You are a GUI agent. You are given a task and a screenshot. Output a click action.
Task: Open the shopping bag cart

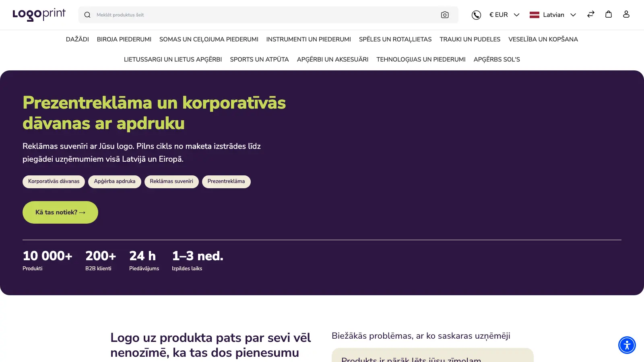609,14
